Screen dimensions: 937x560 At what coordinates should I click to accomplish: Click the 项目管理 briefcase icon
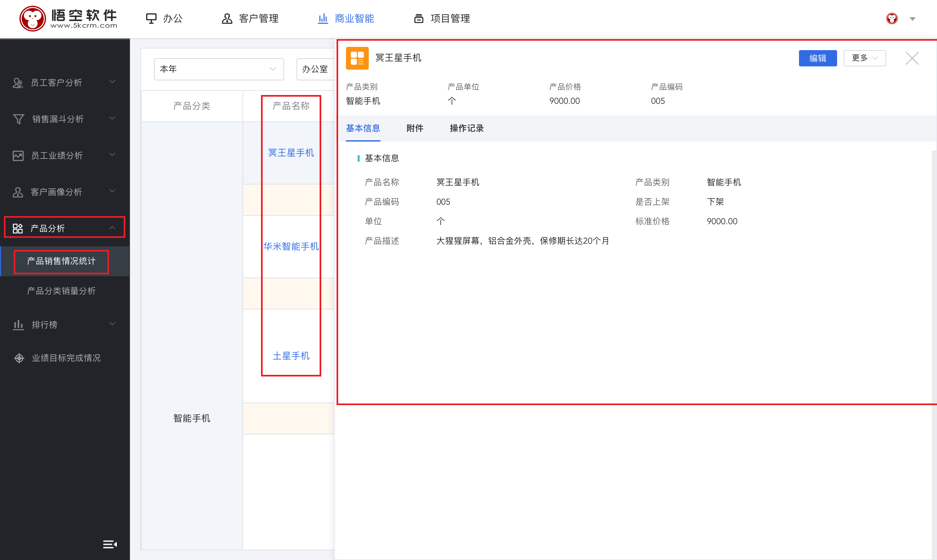coord(419,19)
